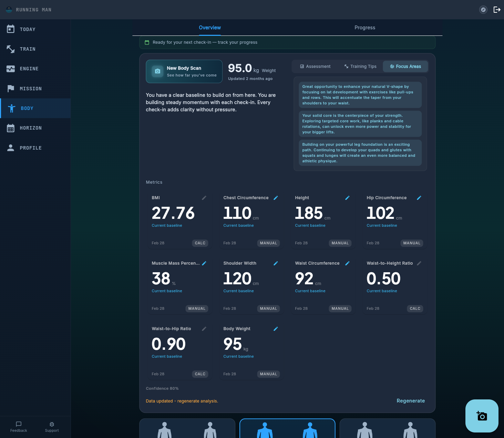Image resolution: width=504 pixels, height=438 pixels.
Task: Select MISSION from the sidebar
Action: coord(31,89)
